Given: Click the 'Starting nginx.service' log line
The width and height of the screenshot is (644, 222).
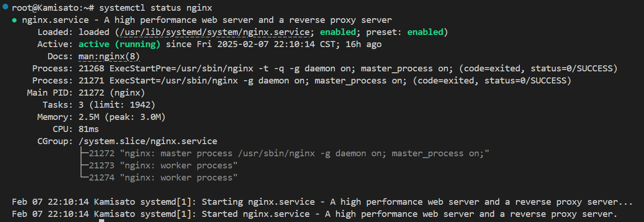Looking at the screenshot, I should (322, 202).
